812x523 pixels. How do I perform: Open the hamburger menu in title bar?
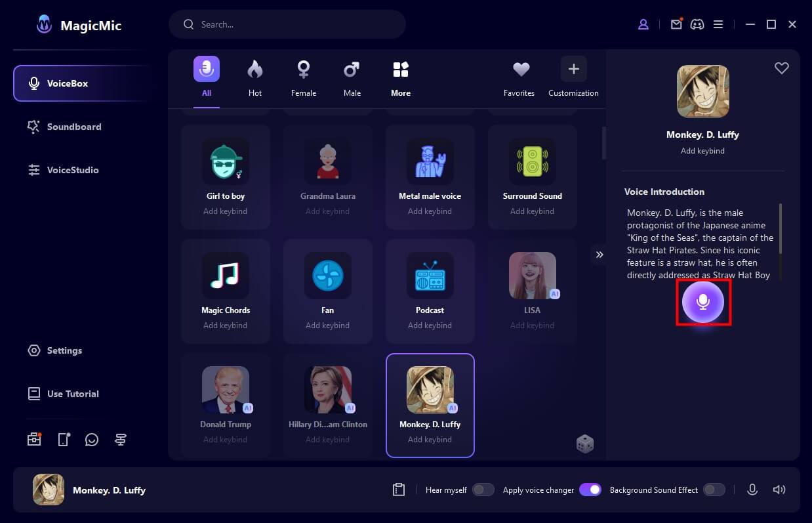pos(718,24)
